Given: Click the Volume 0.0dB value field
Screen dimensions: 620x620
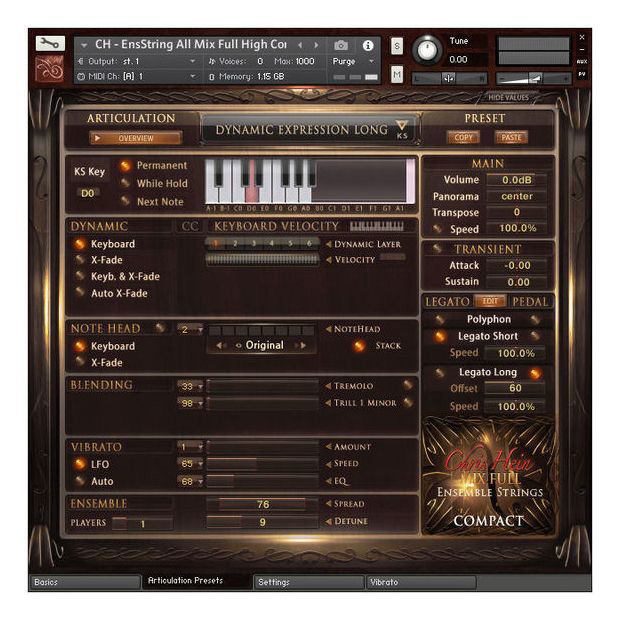Looking at the screenshot, I should (x=516, y=180).
